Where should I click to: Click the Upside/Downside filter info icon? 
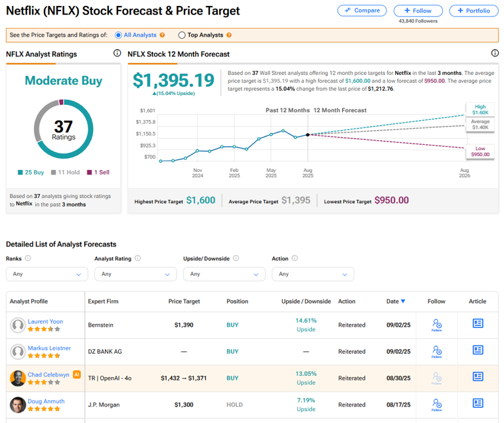pos(236,258)
